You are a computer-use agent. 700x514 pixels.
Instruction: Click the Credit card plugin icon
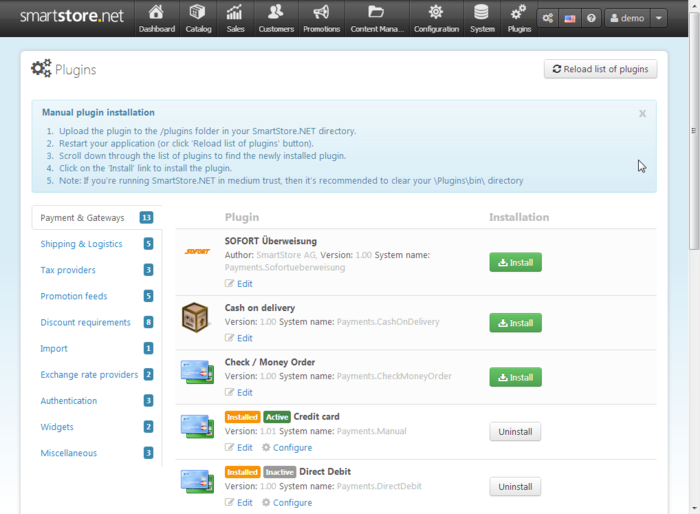tap(197, 426)
